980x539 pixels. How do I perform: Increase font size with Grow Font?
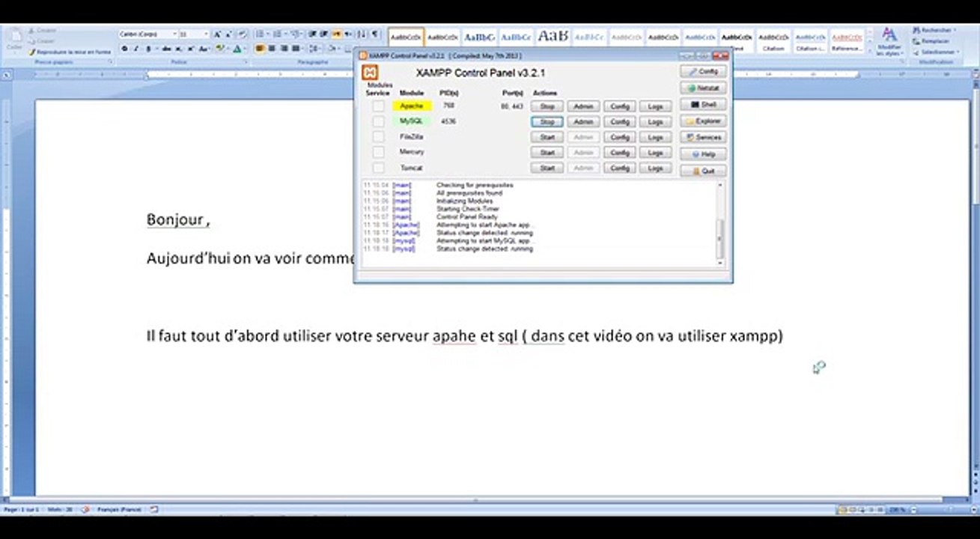pyautogui.click(x=216, y=34)
